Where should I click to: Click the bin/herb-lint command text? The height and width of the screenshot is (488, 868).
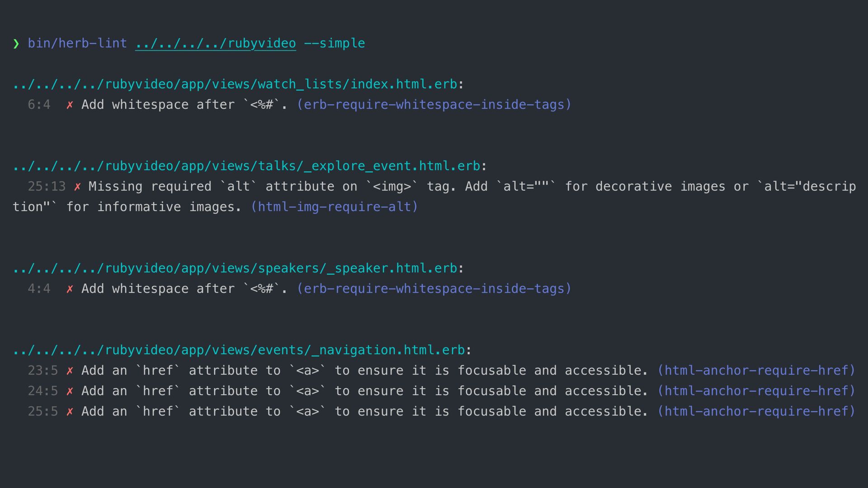pyautogui.click(x=77, y=44)
